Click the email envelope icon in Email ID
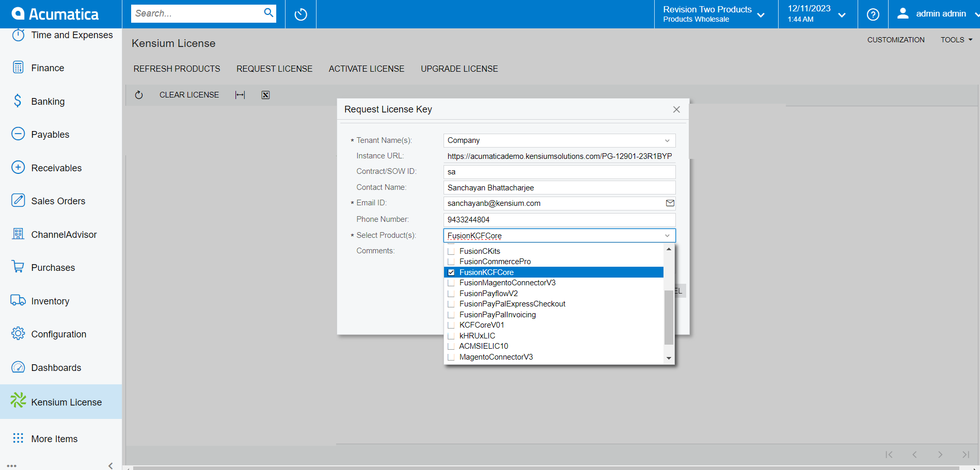The width and height of the screenshot is (980, 470). click(x=670, y=203)
